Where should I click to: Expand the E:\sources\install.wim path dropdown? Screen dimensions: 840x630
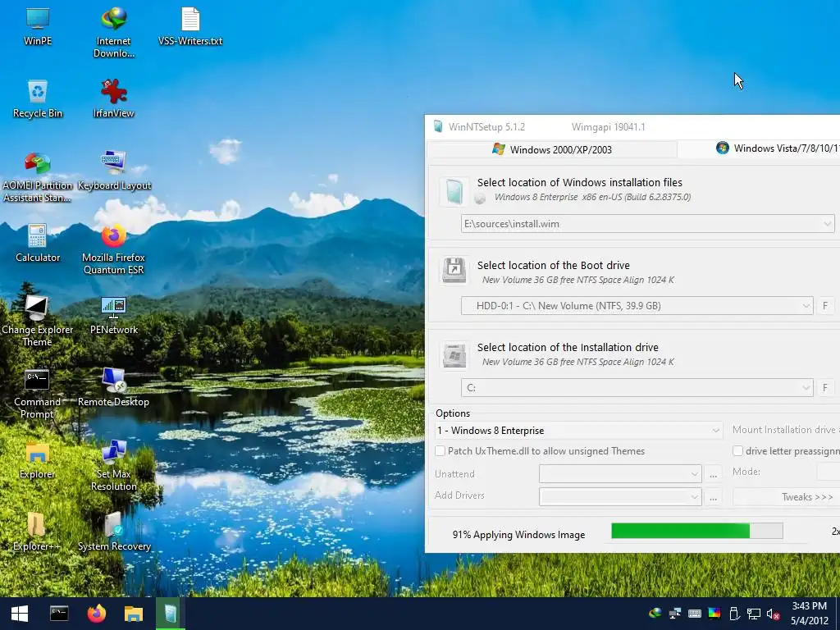tap(827, 224)
